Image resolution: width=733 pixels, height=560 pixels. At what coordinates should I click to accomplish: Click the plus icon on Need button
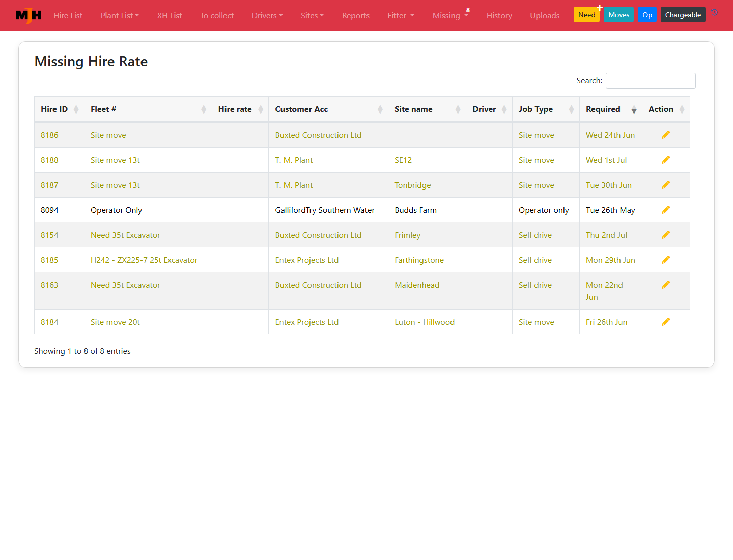point(600,8)
